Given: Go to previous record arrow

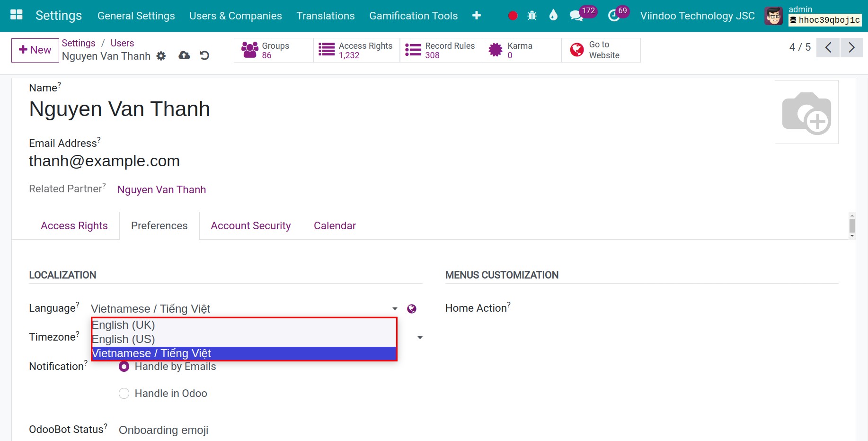Looking at the screenshot, I should pos(828,47).
